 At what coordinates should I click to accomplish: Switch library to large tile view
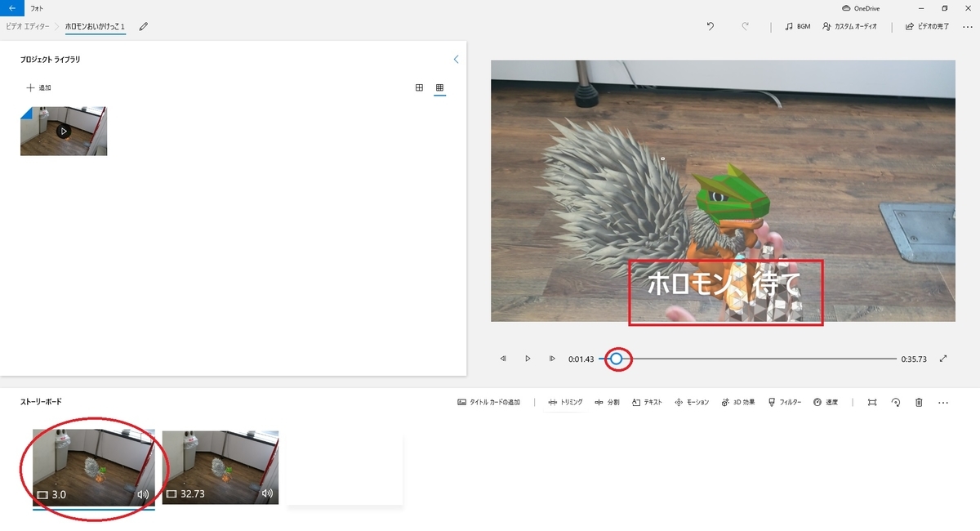[x=419, y=87]
